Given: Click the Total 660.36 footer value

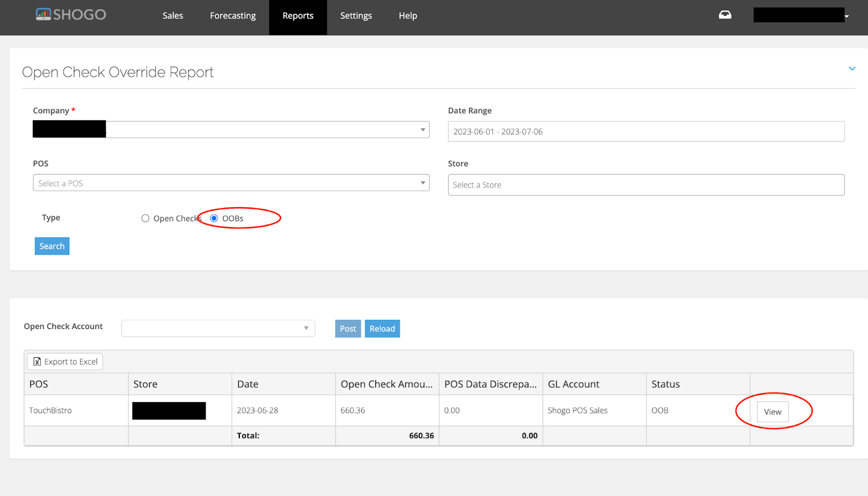Looking at the screenshot, I should click(422, 435).
